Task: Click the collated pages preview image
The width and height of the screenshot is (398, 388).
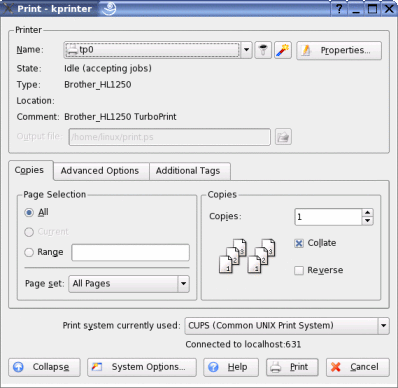Action: (x=247, y=256)
